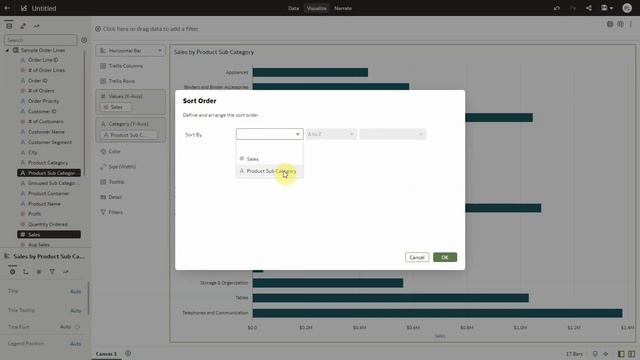Select the Order Line ID column
The image size is (640, 360).
coord(43,60)
